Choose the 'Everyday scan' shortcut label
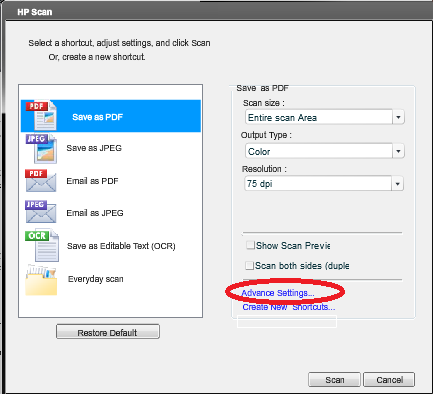This screenshot has width=433, height=394. point(96,279)
